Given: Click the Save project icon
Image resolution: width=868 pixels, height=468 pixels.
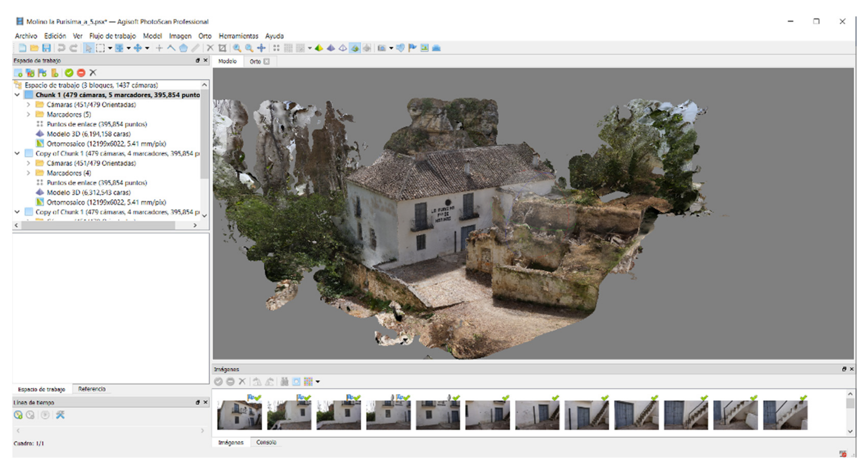Looking at the screenshot, I should [46, 48].
